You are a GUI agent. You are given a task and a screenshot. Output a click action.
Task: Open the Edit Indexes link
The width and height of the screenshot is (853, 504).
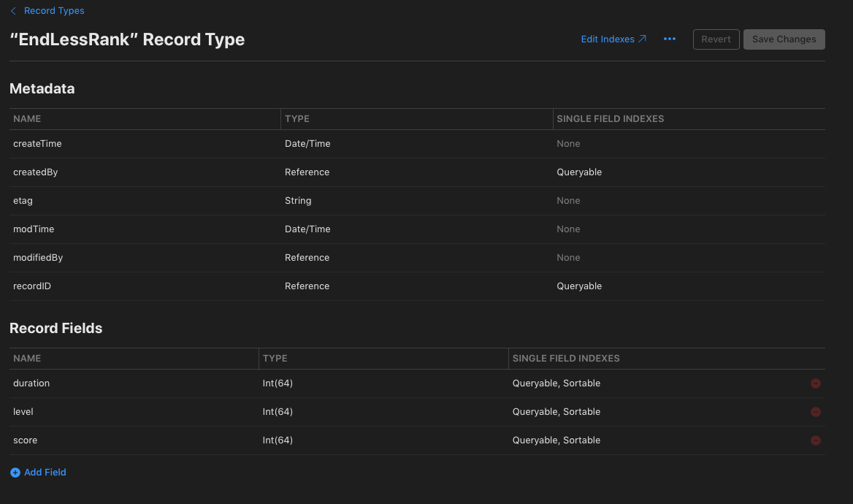coord(613,39)
